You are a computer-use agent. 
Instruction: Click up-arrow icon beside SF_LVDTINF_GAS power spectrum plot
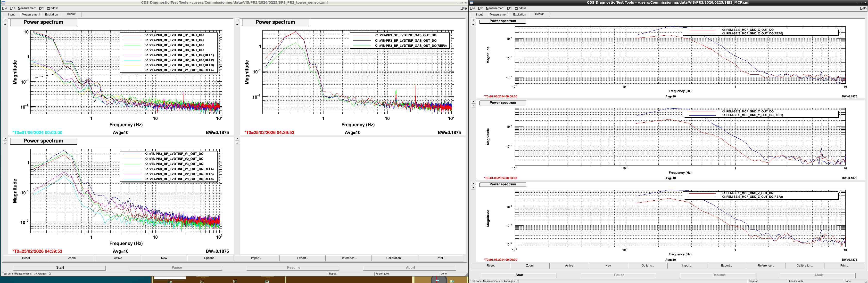point(237,24)
